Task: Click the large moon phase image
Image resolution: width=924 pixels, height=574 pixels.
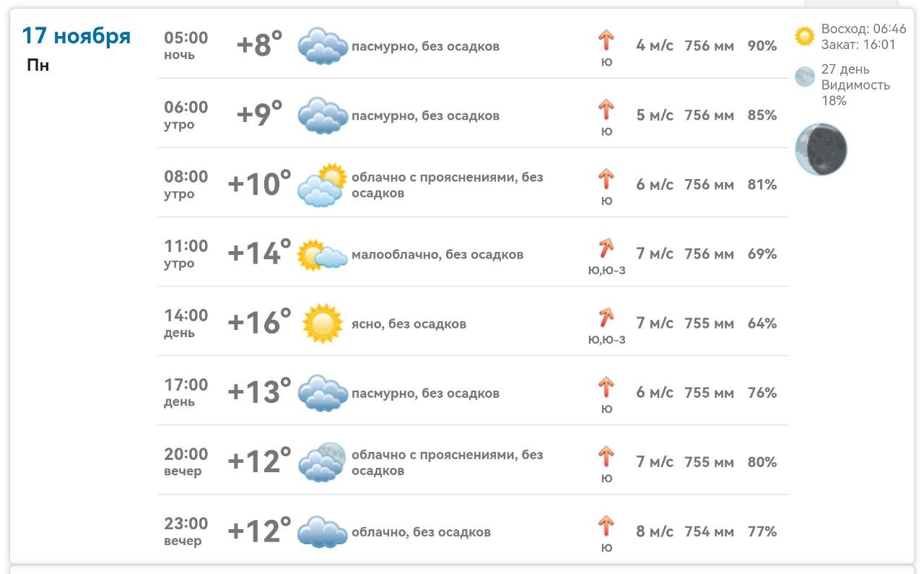Action: (x=821, y=149)
